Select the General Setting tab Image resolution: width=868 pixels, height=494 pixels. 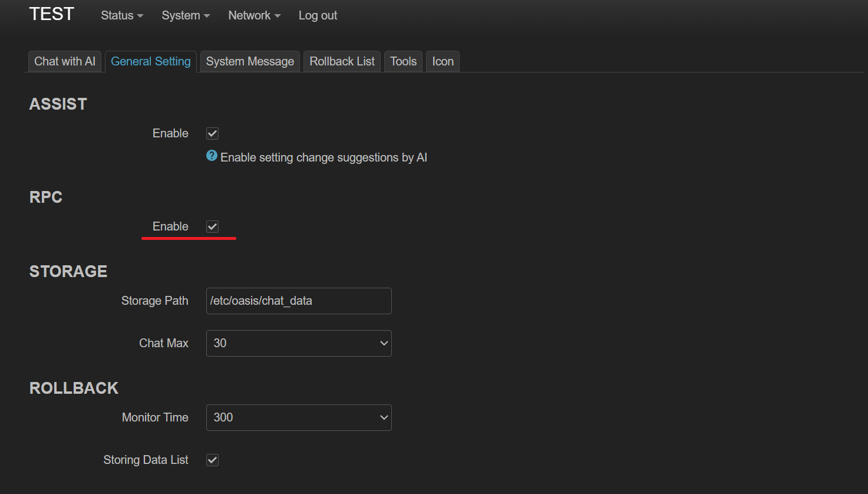pyautogui.click(x=151, y=61)
